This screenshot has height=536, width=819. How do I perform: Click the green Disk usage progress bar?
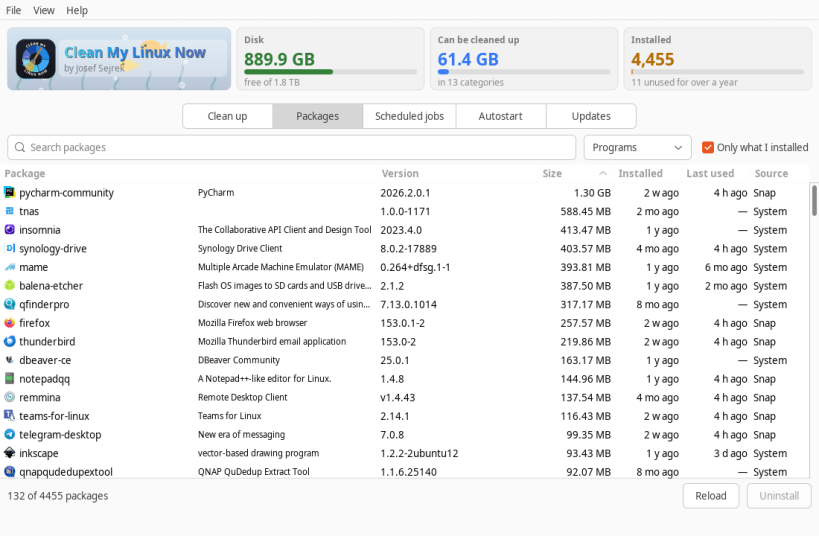[x=331, y=72]
